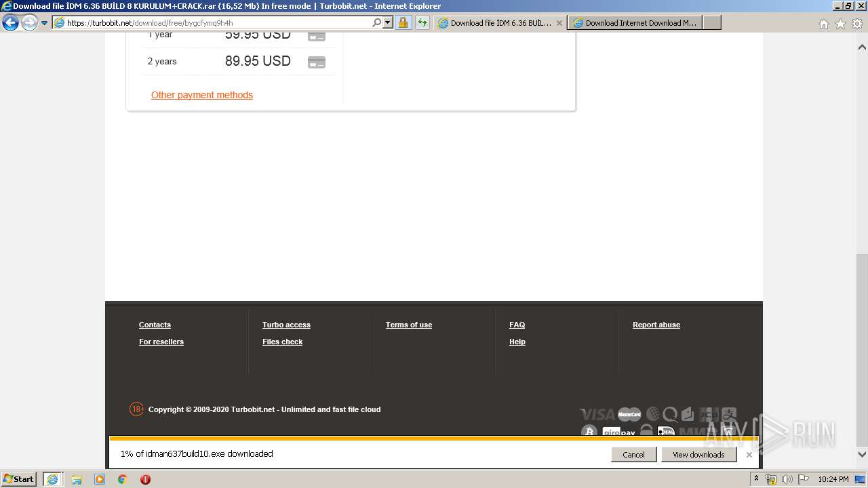The image size is (868, 488).
Task: Show hidden system tray icons
Action: (756, 479)
